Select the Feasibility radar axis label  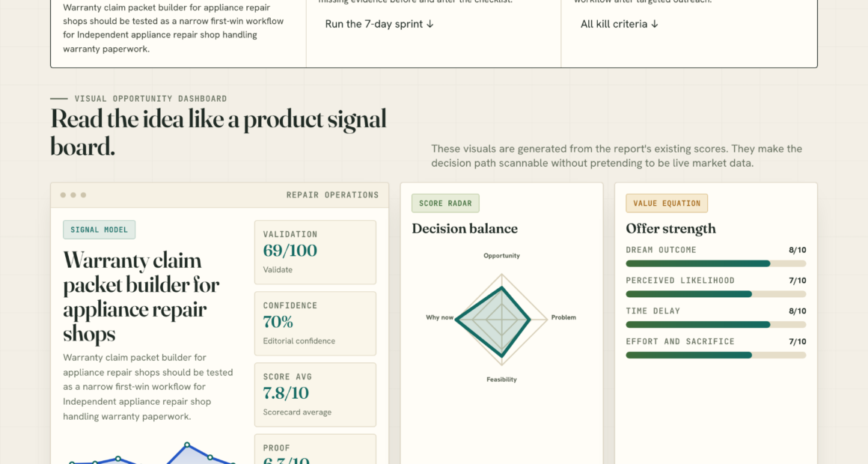click(x=501, y=379)
